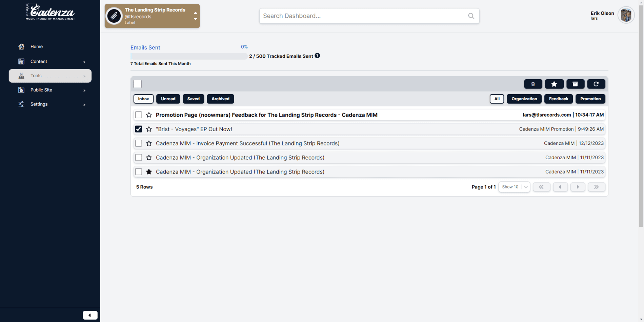The height and width of the screenshot is (322, 644).
Task: Click the Page 1 of 1 text
Action: point(484,187)
